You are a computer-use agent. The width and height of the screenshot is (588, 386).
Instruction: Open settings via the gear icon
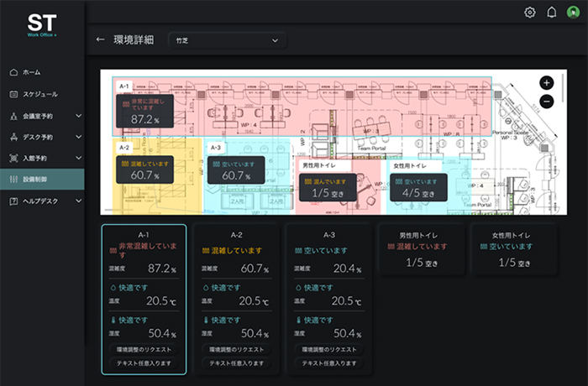[x=529, y=13]
